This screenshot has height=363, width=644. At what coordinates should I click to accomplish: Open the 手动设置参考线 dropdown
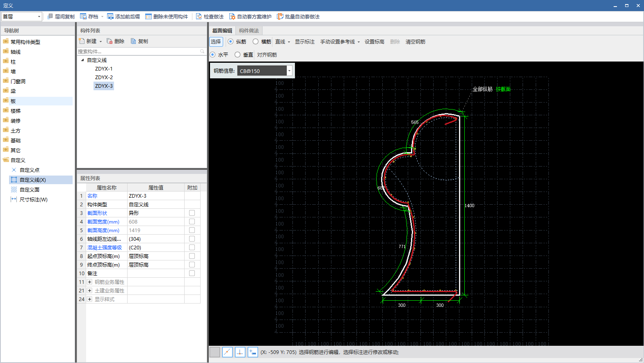click(x=359, y=42)
